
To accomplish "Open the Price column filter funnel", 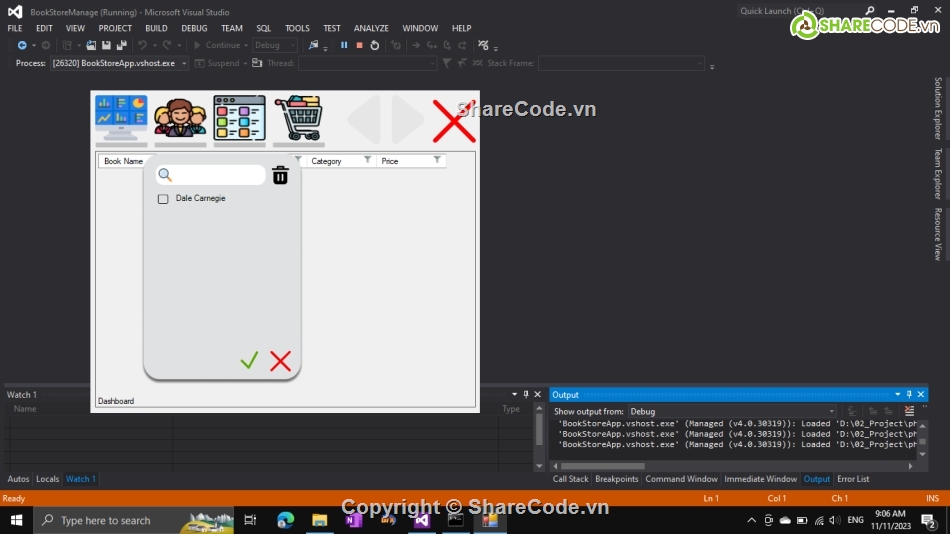I will pyautogui.click(x=437, y=160).
